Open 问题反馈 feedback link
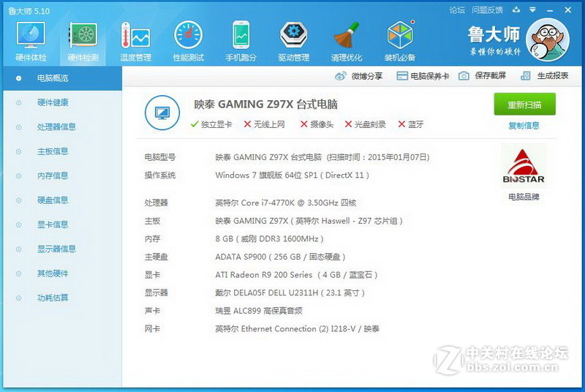 [487, 10]
